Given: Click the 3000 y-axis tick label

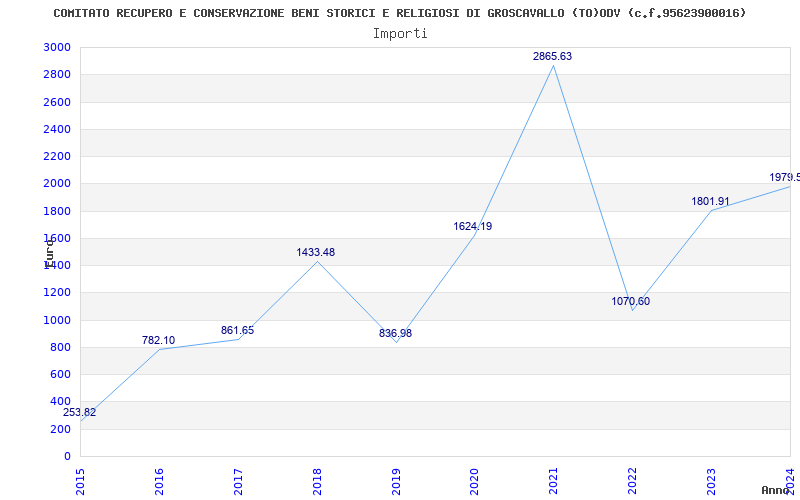Looking at the screenshot, I should [57, 47].
